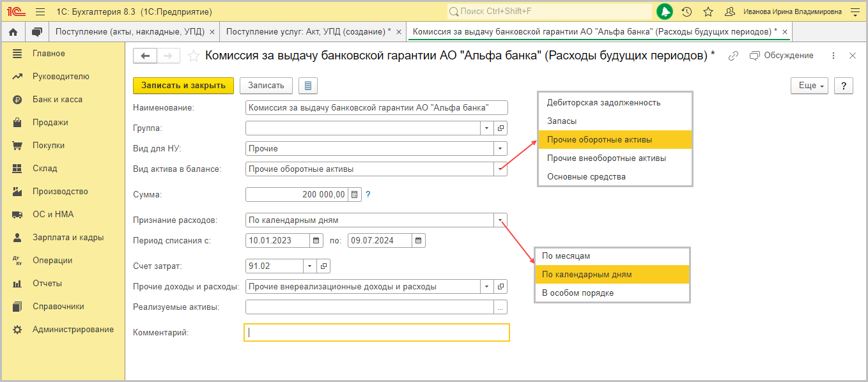This screenshot has width=868, height=382.
Task: Open the Прочие доходы и расходы item icon
Action: 500,287
